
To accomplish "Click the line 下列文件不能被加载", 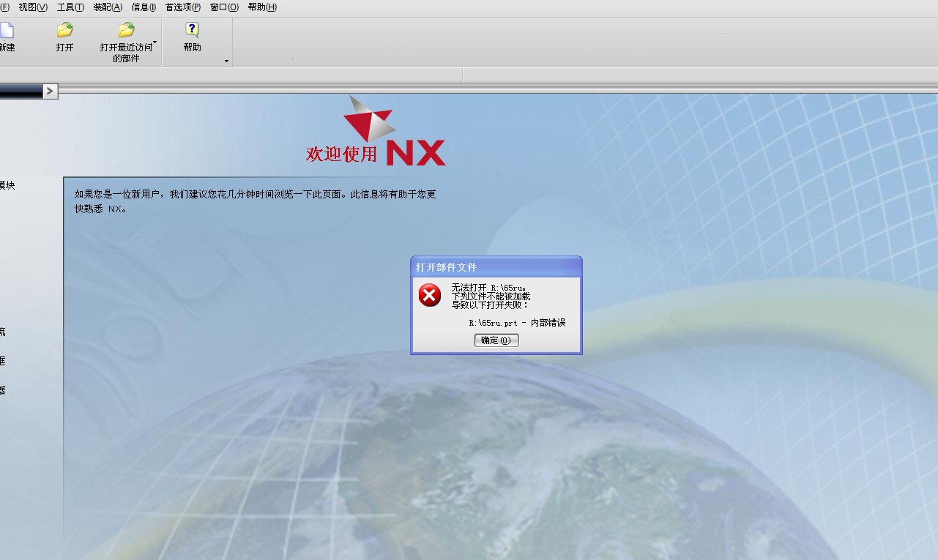I will click(x=491, y=296).
